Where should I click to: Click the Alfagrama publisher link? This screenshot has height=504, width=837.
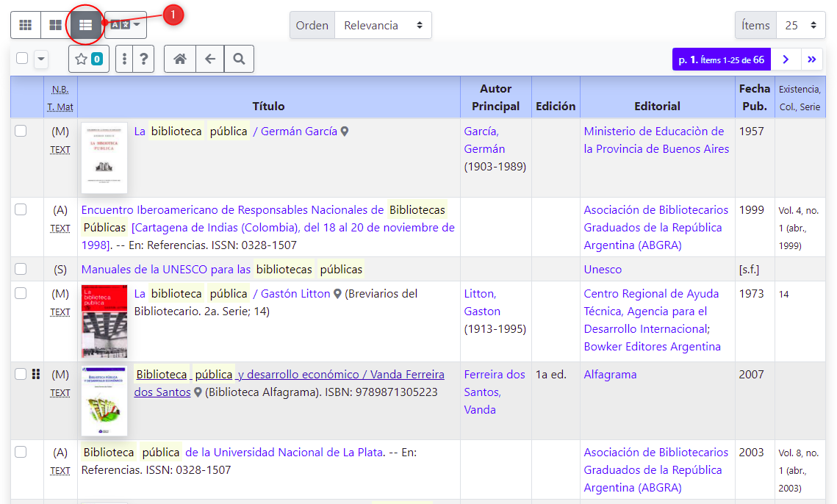(x=610, y=375)
